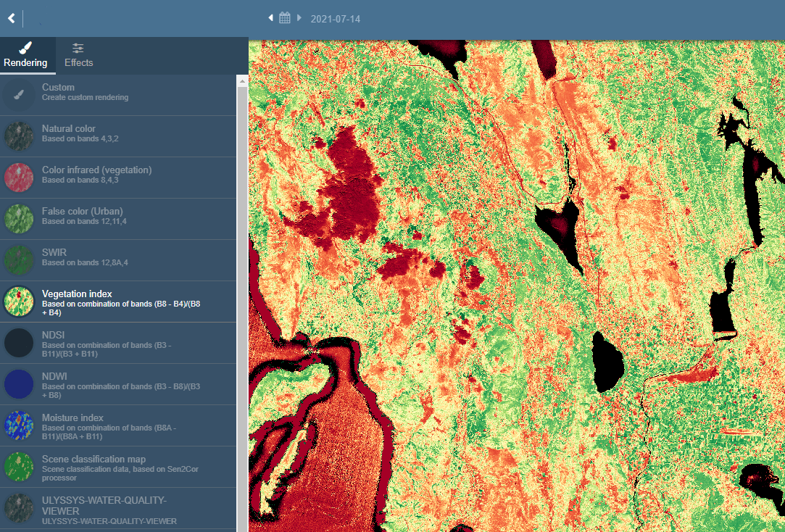Click the ULYSSYS-WATER-QUALITY-VIEWER thumbnail
Image resolution: width=785 pixels, height=532 pixels.
click(19, 509)
